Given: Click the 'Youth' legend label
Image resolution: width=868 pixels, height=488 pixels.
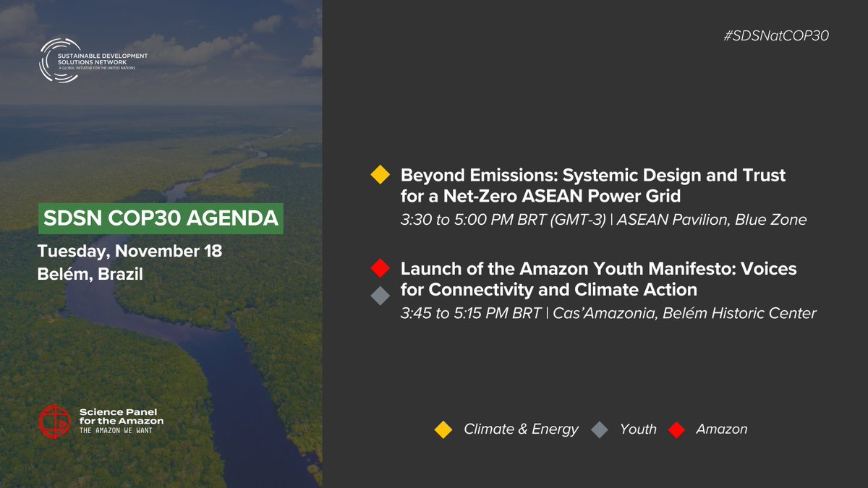Looking at the screenshot, I should [638, 429].
